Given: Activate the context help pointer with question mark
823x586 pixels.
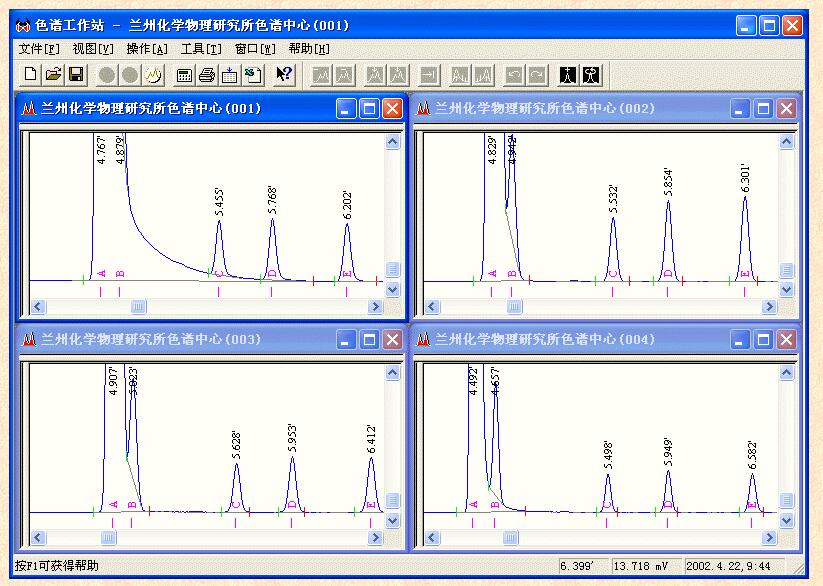Looking at the screenshot, I should click(284, 75).
